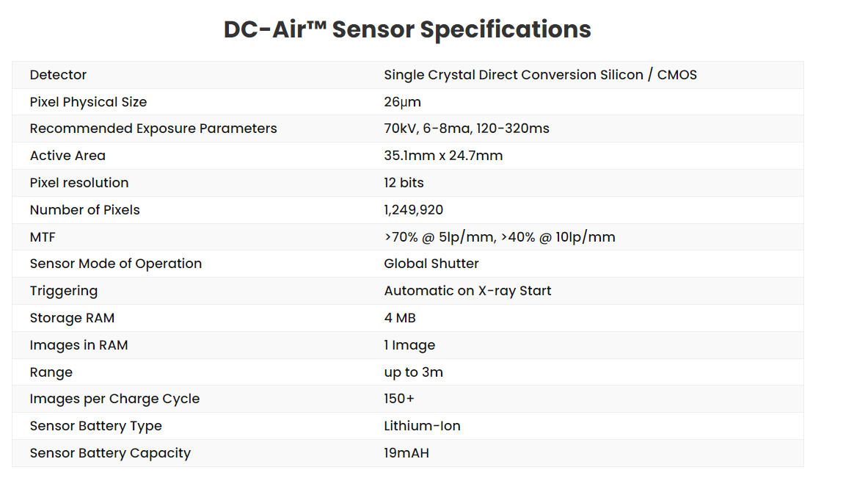Click the up to 3m range value
Image resolution: width=868 pixels, height=481 pixels.
[x=414, y=372]
